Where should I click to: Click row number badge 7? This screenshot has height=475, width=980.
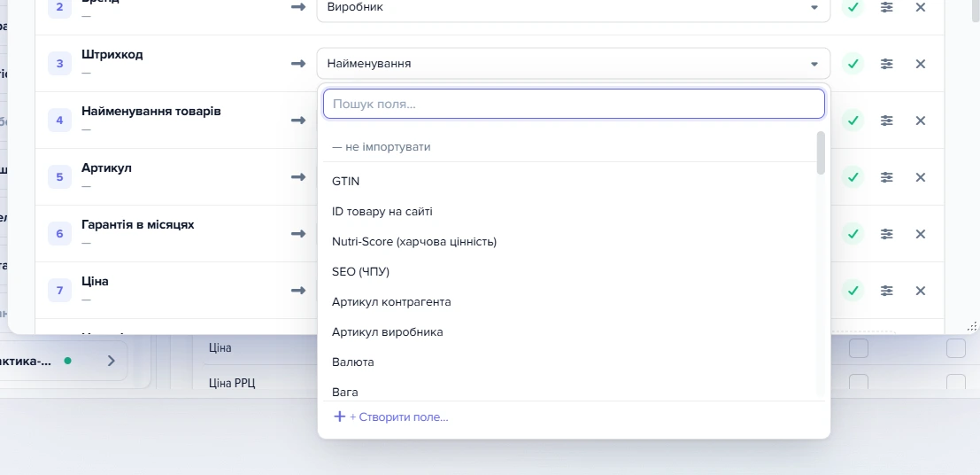tap(60, 291)
